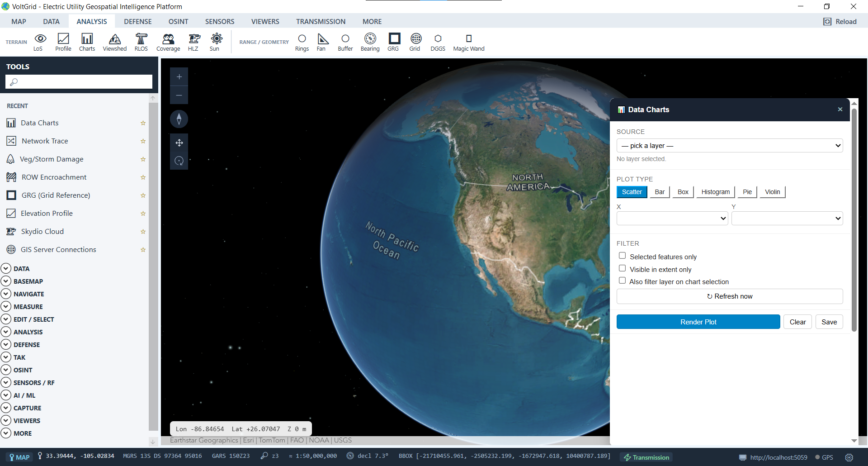Activate the Magic Wand tool
This screenshot has width=868, height=466.
(469, 42)
